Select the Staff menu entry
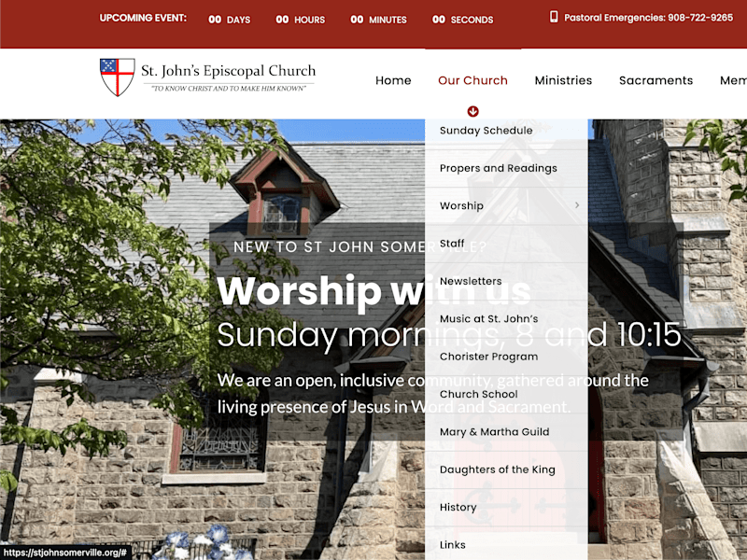747x560 pixels. coord(452,244)
